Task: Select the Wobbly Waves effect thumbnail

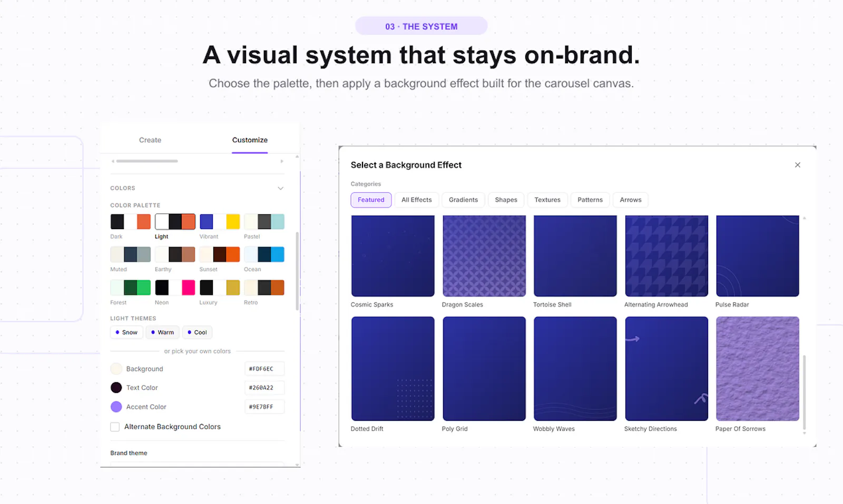Action: pyautogui.click(x=575, y=369)
